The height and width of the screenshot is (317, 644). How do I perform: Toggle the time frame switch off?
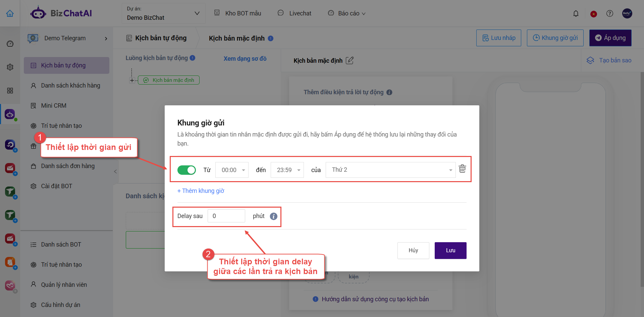(186, 170)
